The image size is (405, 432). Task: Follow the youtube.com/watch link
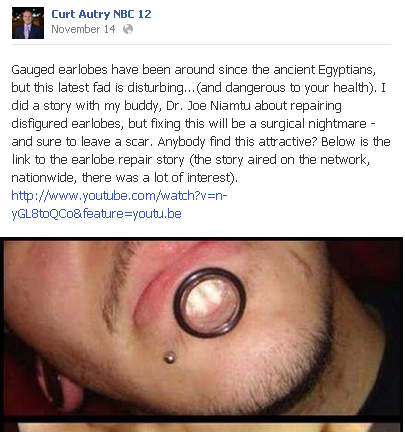pos(119,195)
